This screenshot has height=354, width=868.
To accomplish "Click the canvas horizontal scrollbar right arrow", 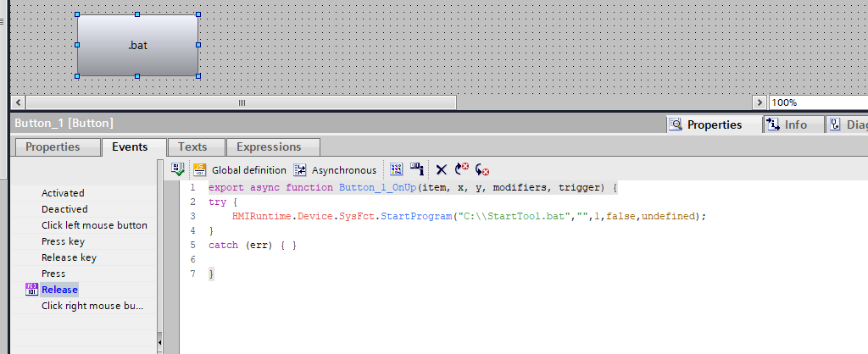I will 759,102.
